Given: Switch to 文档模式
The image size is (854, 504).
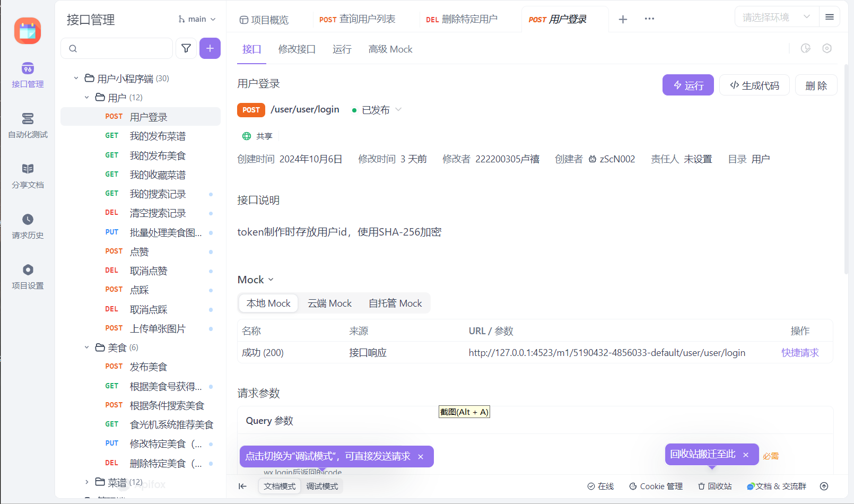Looking at the screenshot, I should click(280, 486).
